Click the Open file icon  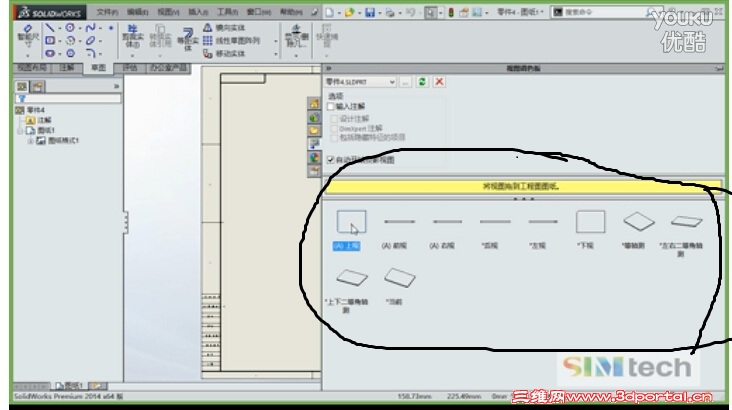(349, 13)
